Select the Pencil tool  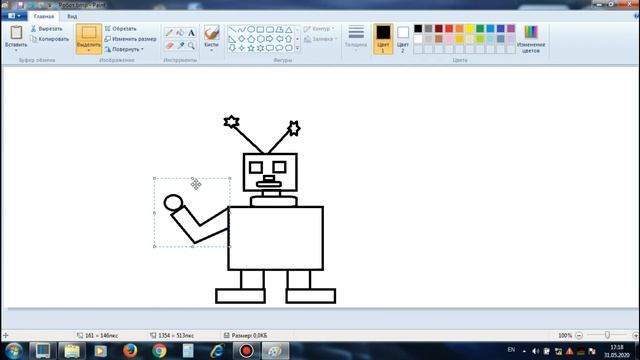169,33
